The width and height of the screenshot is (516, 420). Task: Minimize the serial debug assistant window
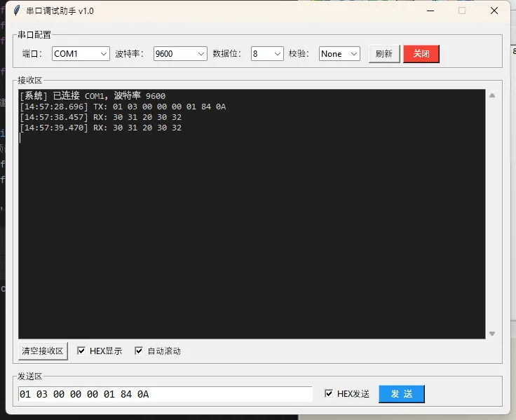(430, 11)
